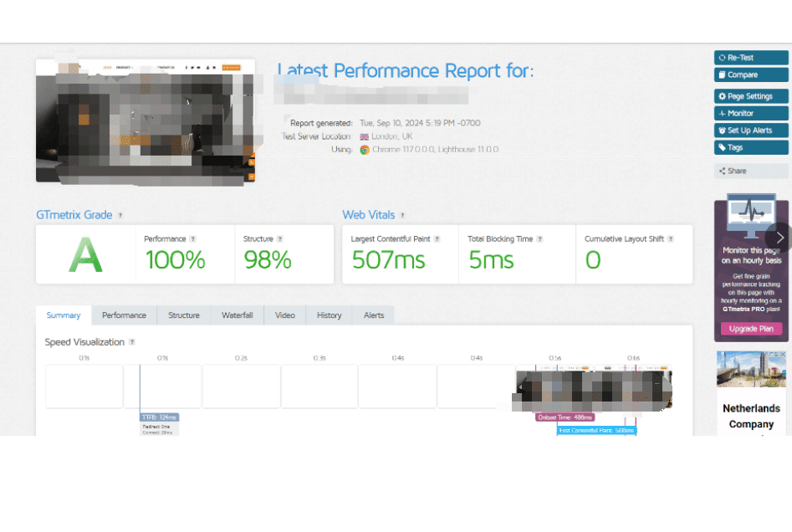Click the Speed Visualization help icon

[132, 342]
